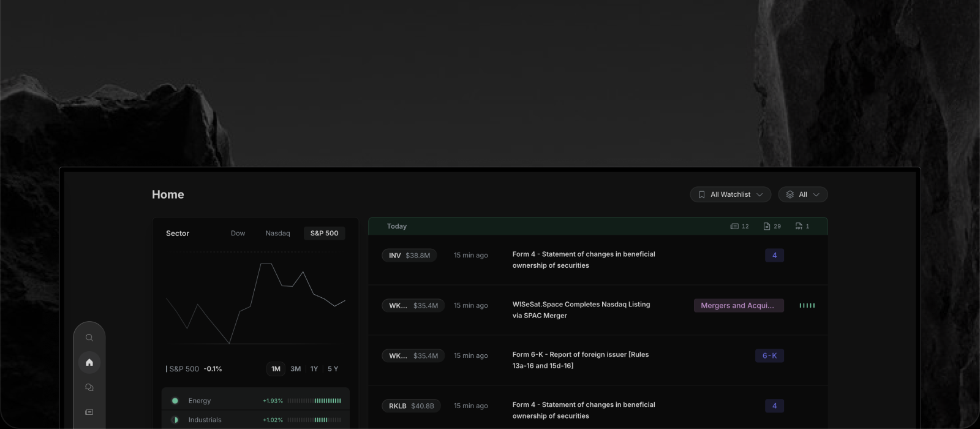Go to Home via sidebar house icon
The image size is (980, 429).
(89, 362)
